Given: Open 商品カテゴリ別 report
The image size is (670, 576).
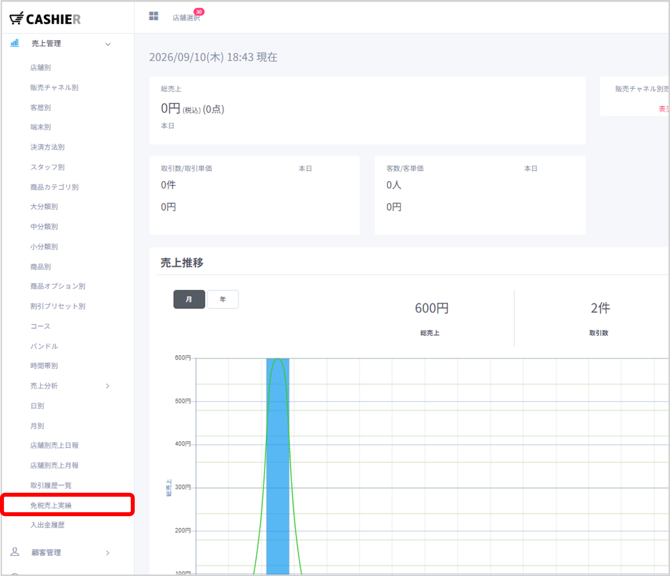Looking at the screenshot, I should point(54,187).
